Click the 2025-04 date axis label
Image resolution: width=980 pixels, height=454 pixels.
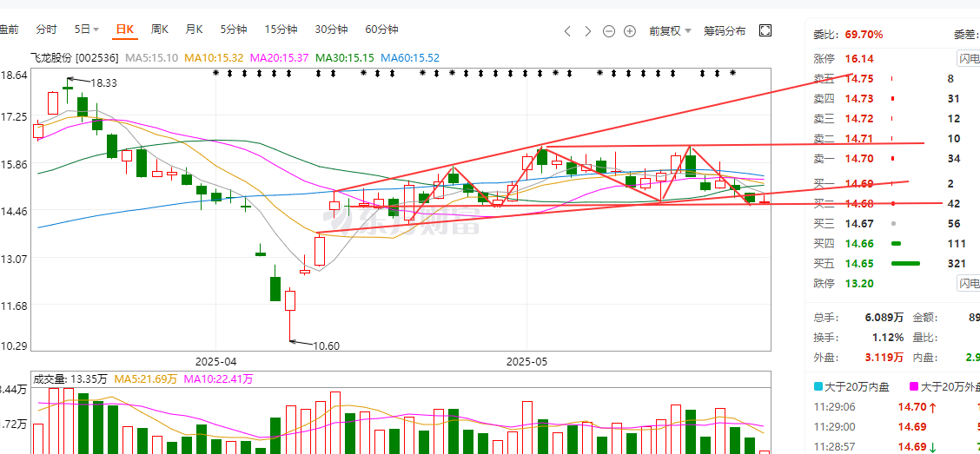(215, 362)
